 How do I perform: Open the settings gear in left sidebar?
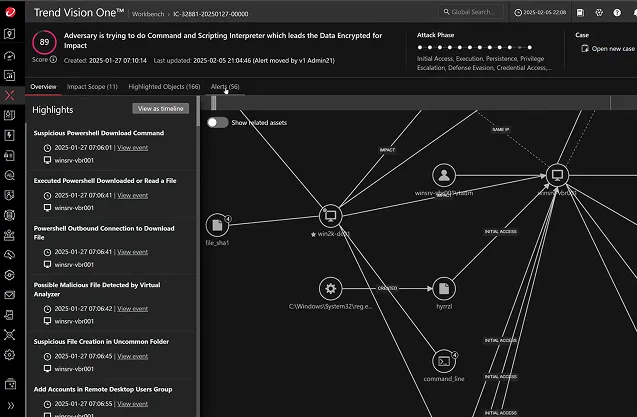(10, 354)
